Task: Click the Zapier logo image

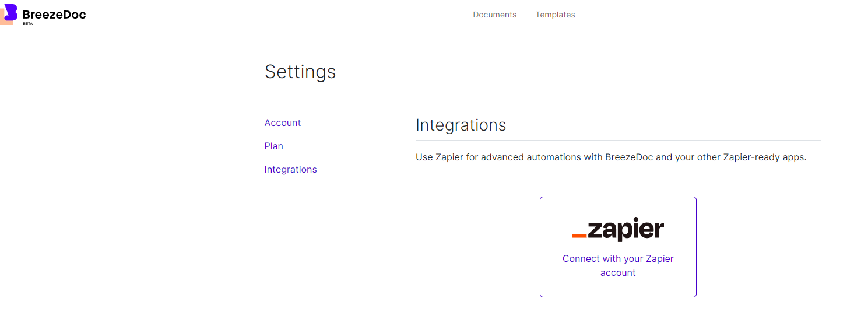Action: point(618,229)
